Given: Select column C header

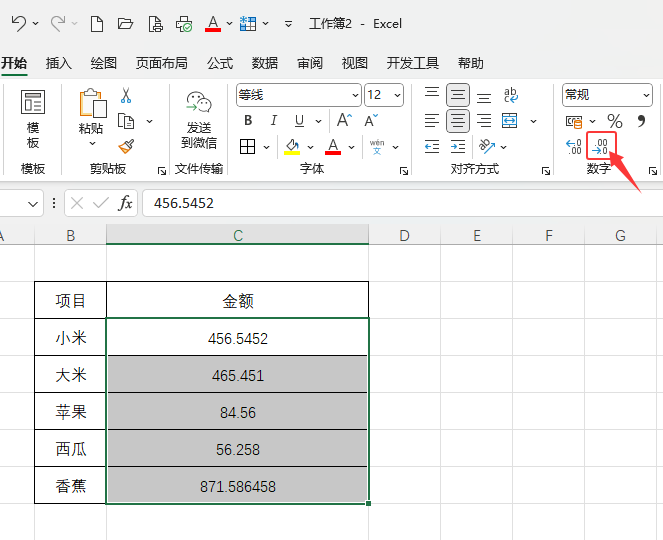Looking at the screenshot, I should pos(238,235).
